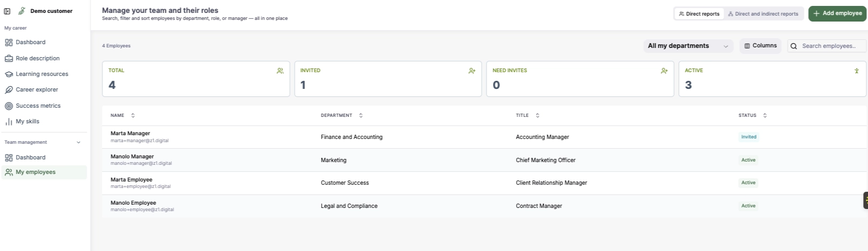Image resolution: width=868 pixels, height=251 pixels.
Task: Click the Add employee button
Action: (x=837, y=13)
